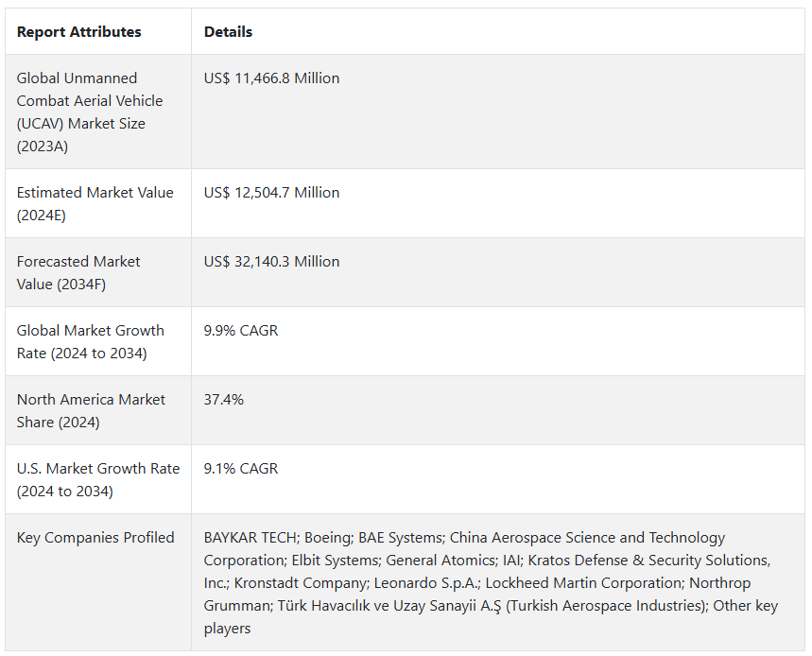The height and width of the screenshot is (656, 812).
Task: Click BAYKAR TECH in the companies list
Action: pos(249,538)
